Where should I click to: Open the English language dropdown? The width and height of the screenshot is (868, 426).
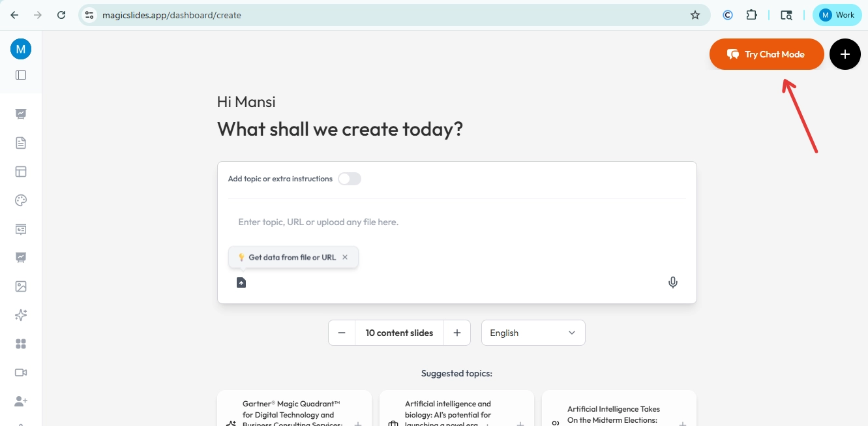(533, 333)
